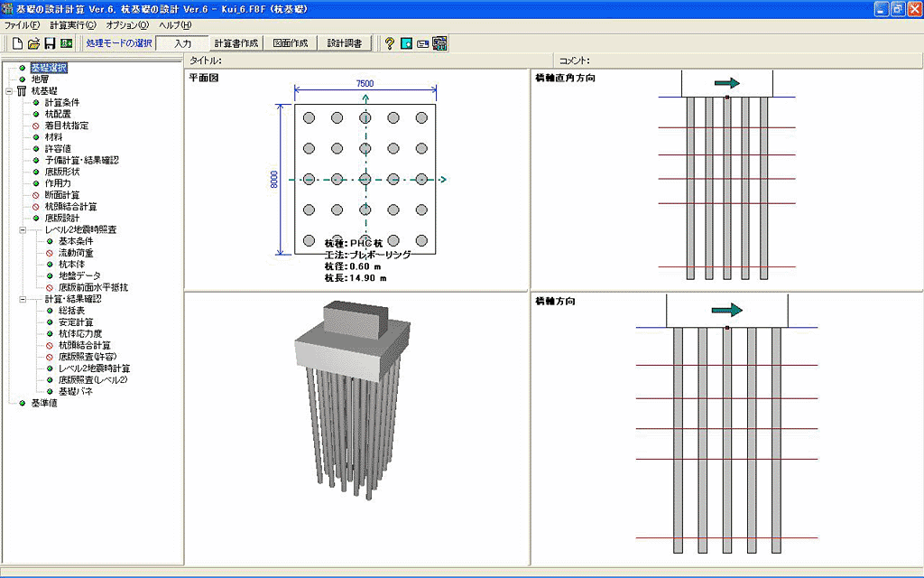Click the 8000 height dimension in plan view
Viewport: 924px width, 578px height.
pos(274,180)
